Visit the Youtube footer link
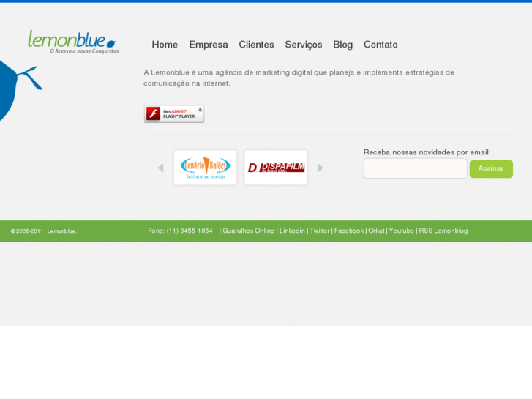The width and height of the screenshot is (532, 399). click(x=401, y=231)
